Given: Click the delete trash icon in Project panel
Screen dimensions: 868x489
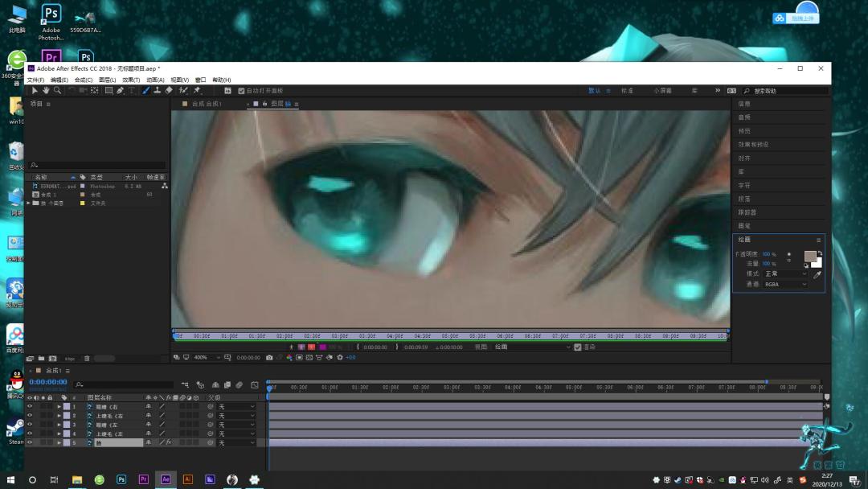Looking at the screenshot, I should coord(87,359).
